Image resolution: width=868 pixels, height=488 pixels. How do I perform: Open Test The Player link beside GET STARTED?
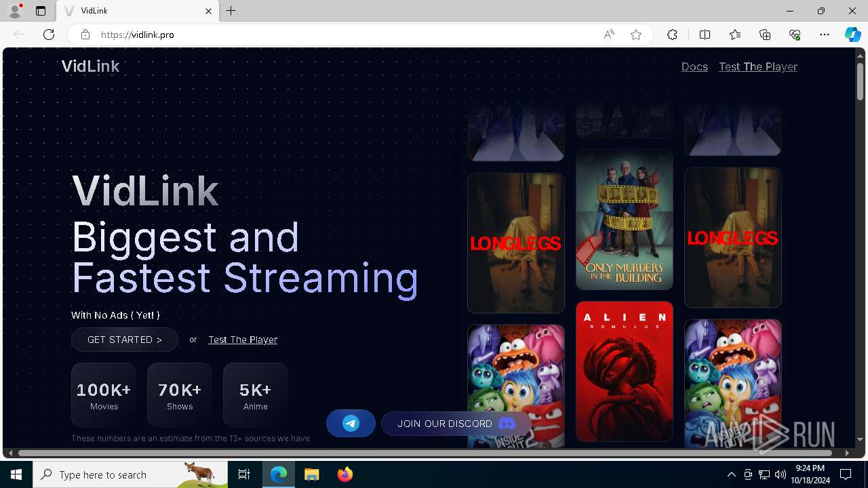coord(243,340)
